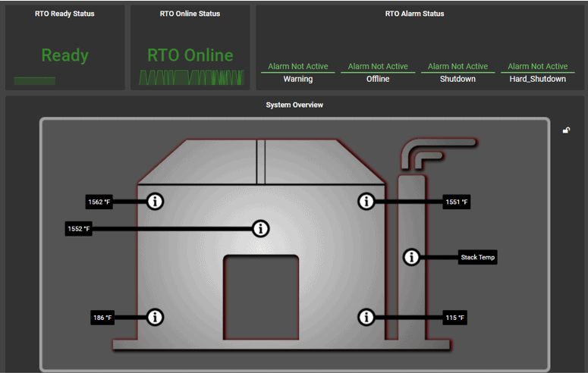Viewport: 588px width, 373px height.
Task: Click the RTO Online status value
Action: (190, 55)
